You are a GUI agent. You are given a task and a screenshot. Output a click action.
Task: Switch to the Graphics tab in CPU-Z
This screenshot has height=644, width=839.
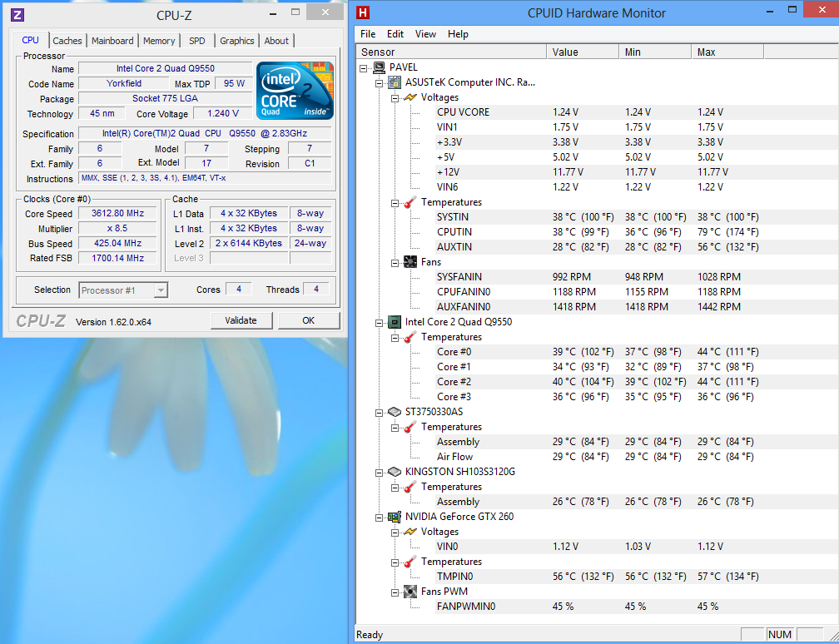pyautogui.click(x=237, y=41)
